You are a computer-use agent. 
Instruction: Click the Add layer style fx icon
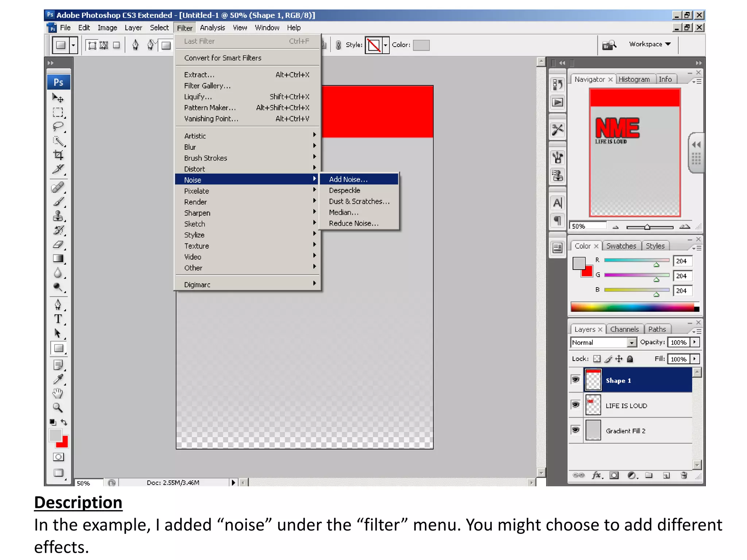(x=597, y=475)
